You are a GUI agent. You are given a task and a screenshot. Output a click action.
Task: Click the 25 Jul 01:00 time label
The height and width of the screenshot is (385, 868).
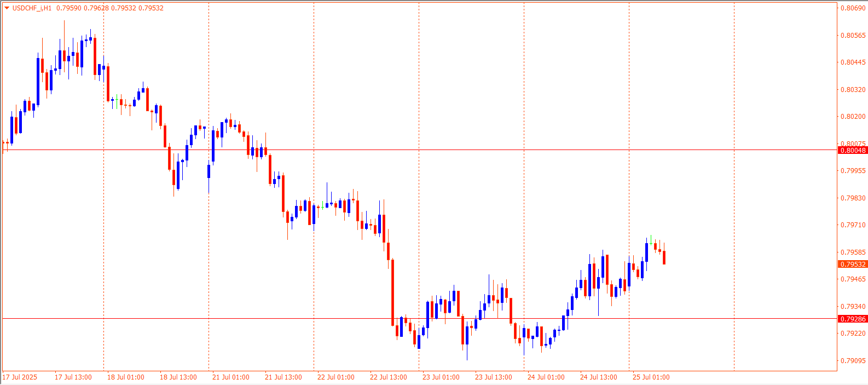tap(651, 377)
